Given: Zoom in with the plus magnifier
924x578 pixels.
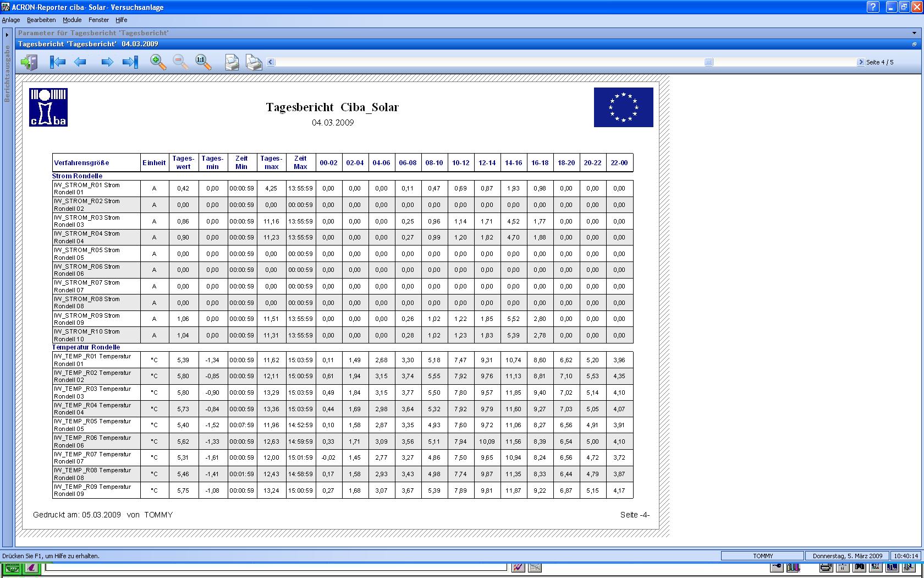Looking at the screenshot, I should 158,62.
